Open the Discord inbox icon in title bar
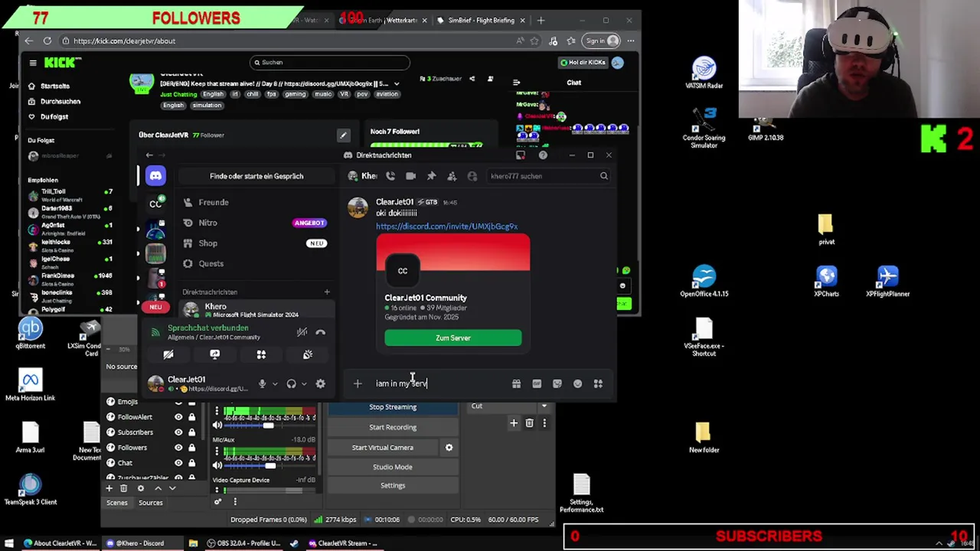980x551 pixels. pos(521,155)
